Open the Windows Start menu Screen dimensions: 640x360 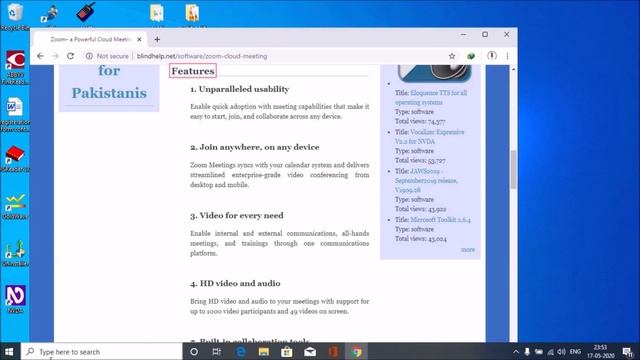(9, 351)
